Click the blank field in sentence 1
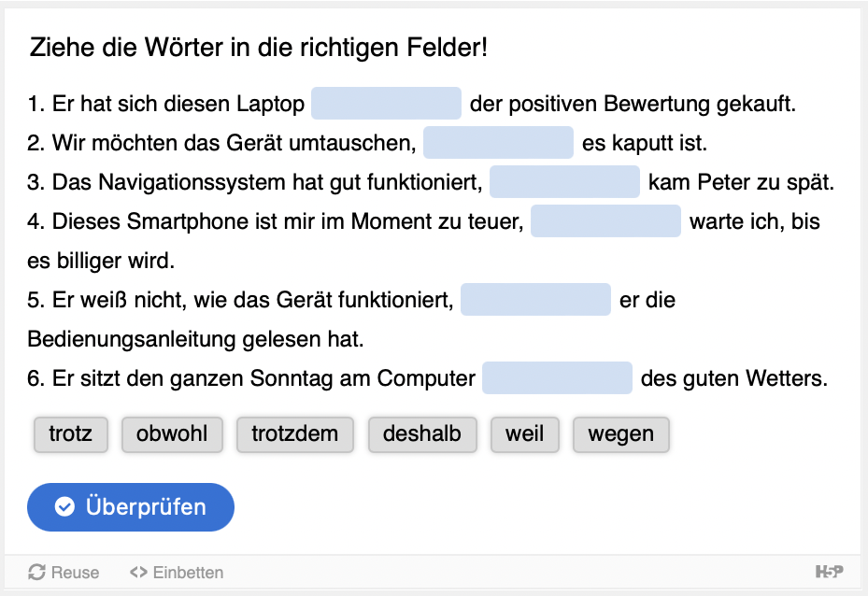The width and height of the screenshot is (868, 596). click(x=386, y=104)
